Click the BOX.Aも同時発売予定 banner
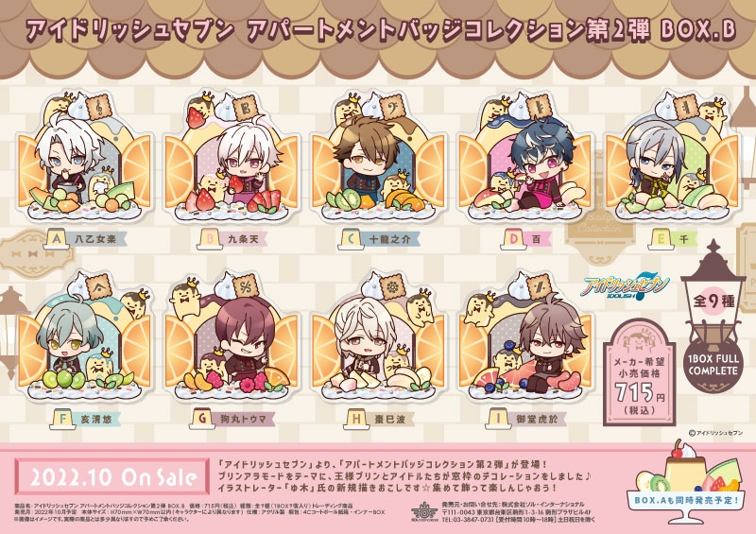Viewport: 756px width, 534px height. click(x=687, y=501)
